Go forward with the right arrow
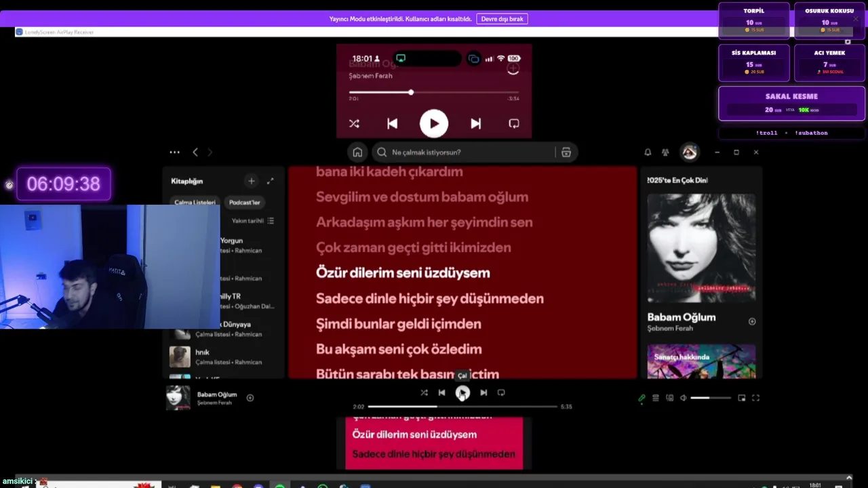Screen dimensions: 868x488 210,152
